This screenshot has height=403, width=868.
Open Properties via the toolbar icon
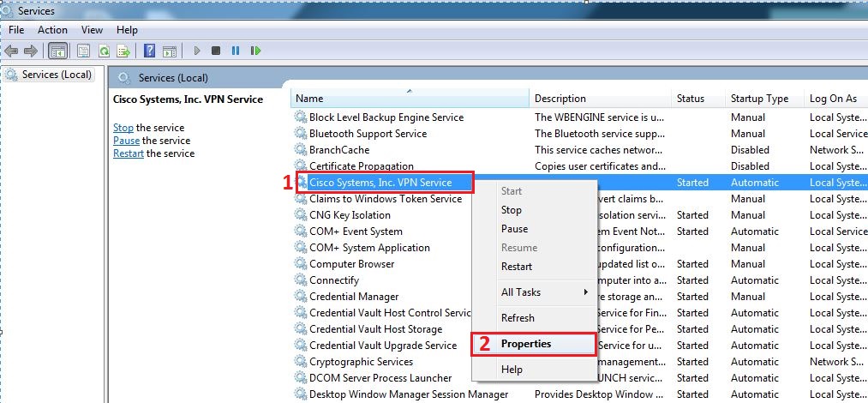click(x=83, y=51)
